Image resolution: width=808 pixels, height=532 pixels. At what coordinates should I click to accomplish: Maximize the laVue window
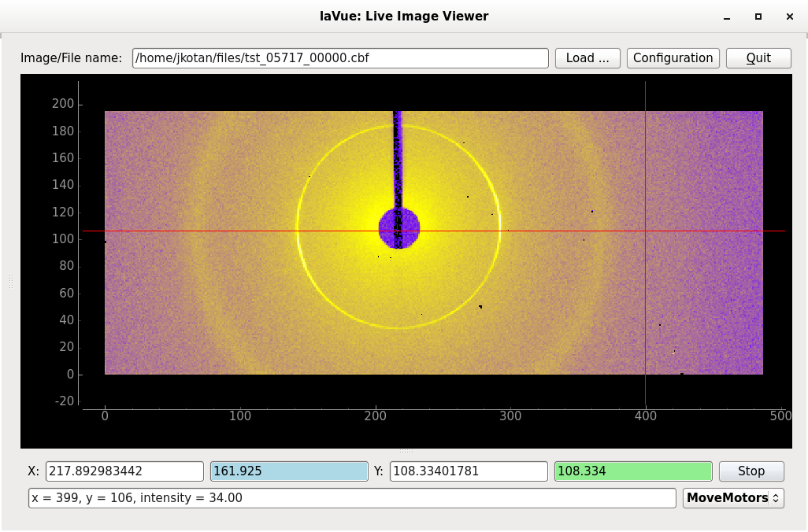click(758, 17)
